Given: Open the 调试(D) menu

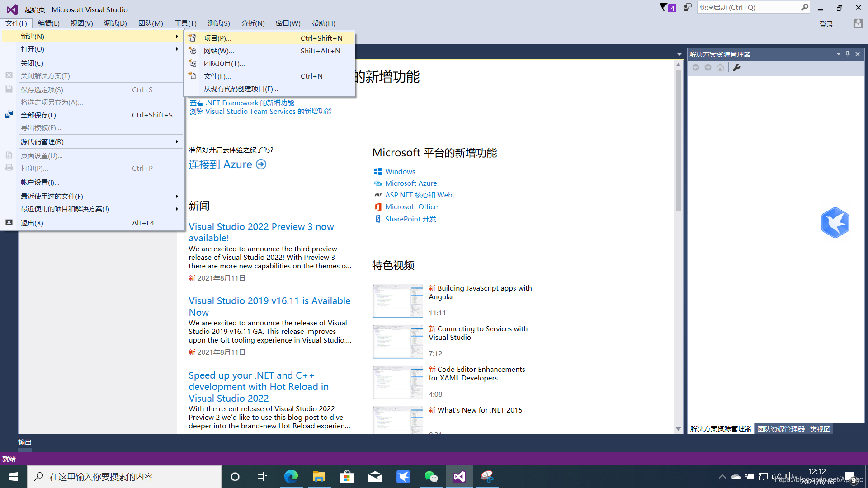Looking at the screenshot, I should (x=115, y=23).
